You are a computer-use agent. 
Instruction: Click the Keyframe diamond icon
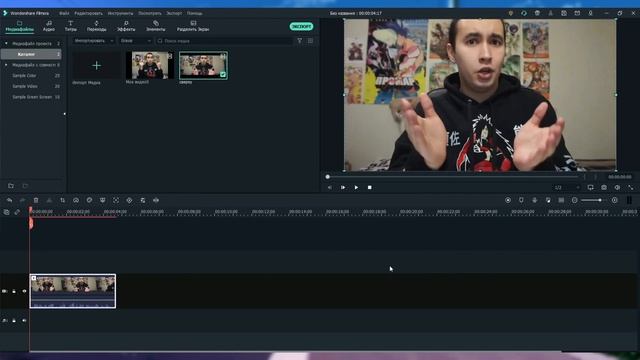point(129,200)
